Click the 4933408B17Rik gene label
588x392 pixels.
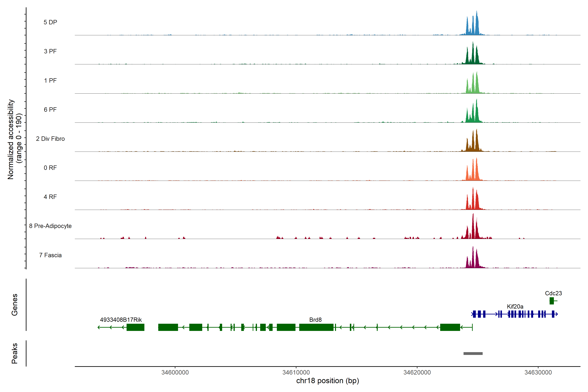[x=121, y=320]
